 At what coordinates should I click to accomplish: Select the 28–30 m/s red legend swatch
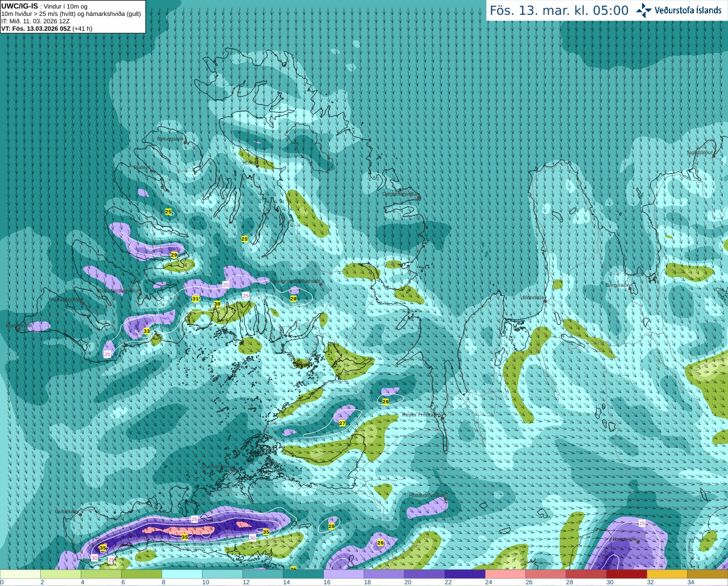click(x=586, y=574)
